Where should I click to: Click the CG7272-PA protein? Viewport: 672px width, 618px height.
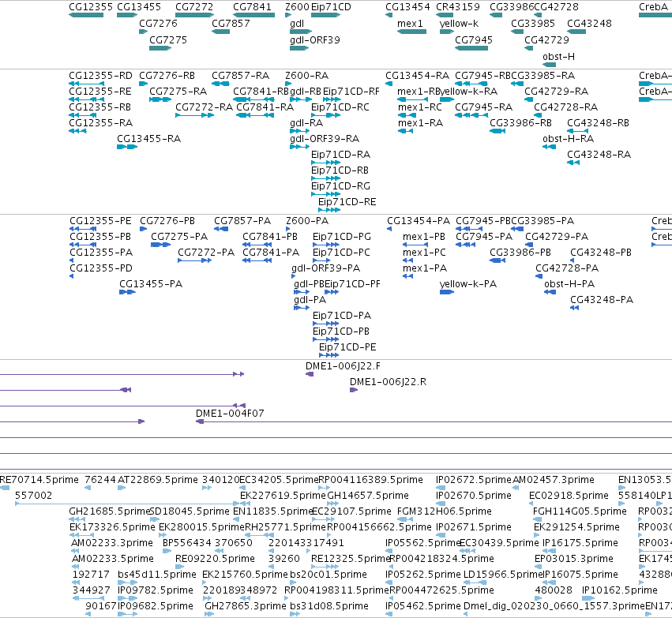(x=194, y=260)
